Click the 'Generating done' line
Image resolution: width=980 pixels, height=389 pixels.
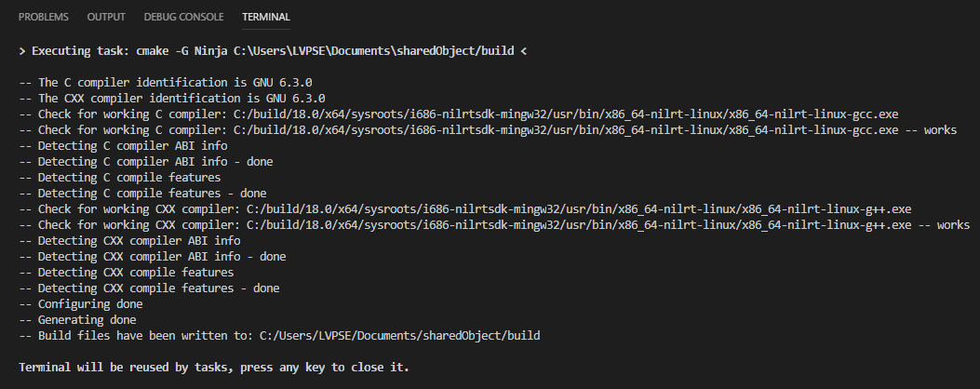pos(81,319)
